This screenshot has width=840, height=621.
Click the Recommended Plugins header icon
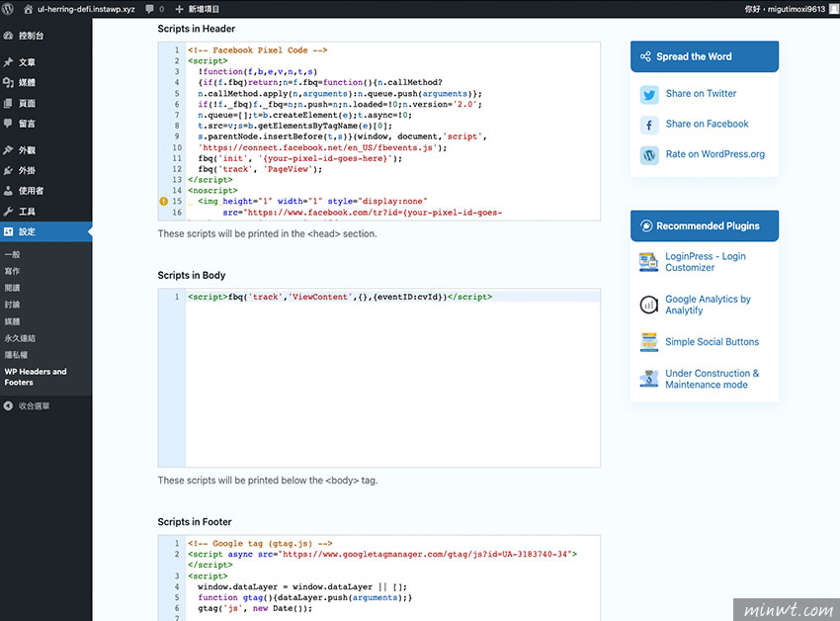click(646, 225)
